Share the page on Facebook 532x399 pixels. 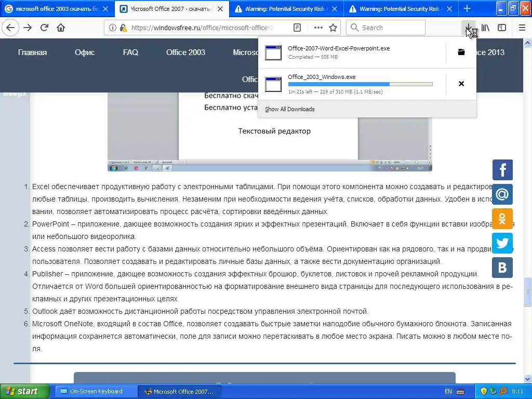502,170
